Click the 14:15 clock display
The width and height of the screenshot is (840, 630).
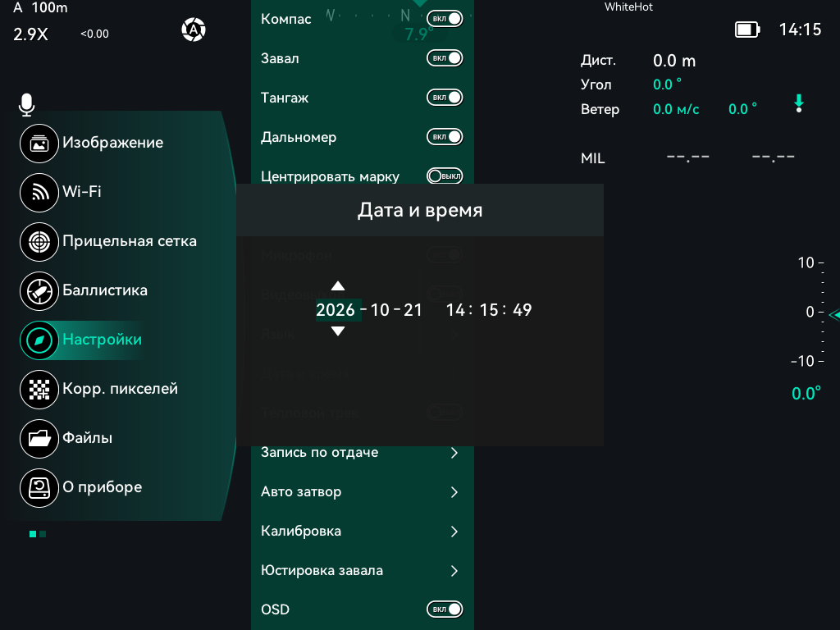(800, 30)
